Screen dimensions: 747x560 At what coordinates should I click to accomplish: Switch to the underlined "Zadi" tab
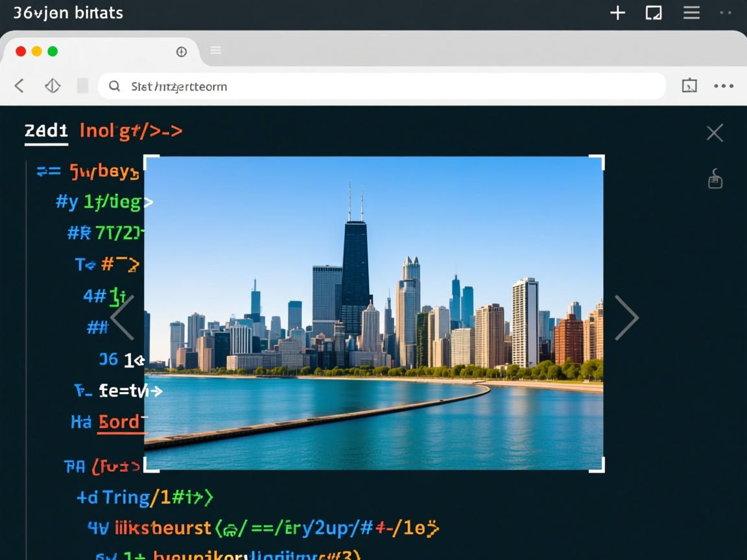46,131
